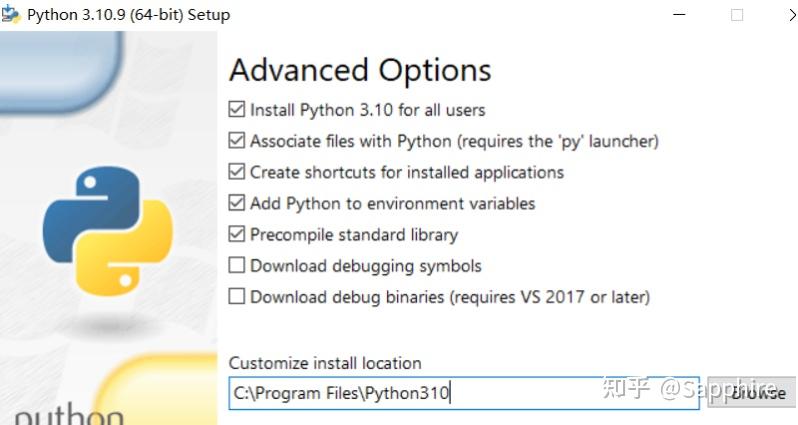Viewport: 798px width, 425px height.
Task: Minimize the Python Setup window
Action: pyautogui.click(x=681, y=15)
